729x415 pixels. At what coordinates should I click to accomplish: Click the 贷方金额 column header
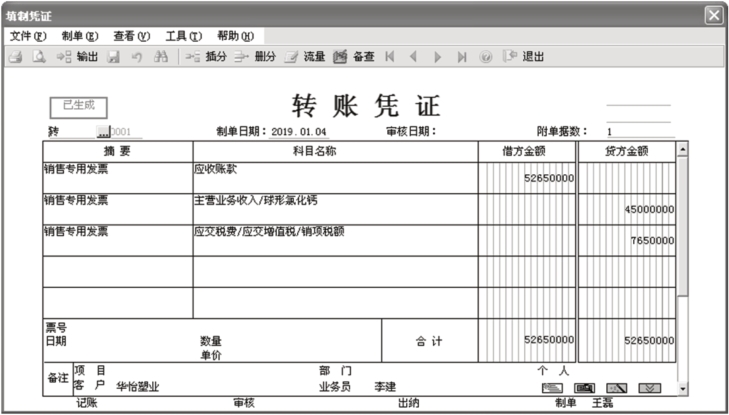coord(627,152)
